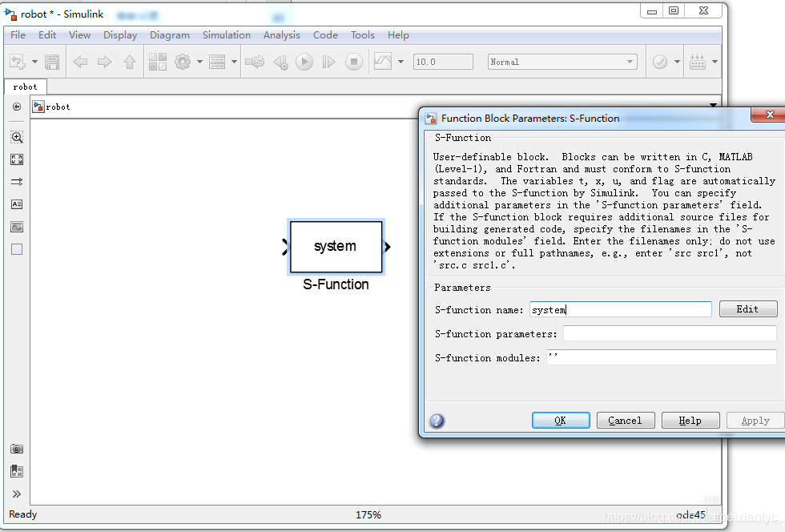Click the Fit to View icon

point(16,159)
